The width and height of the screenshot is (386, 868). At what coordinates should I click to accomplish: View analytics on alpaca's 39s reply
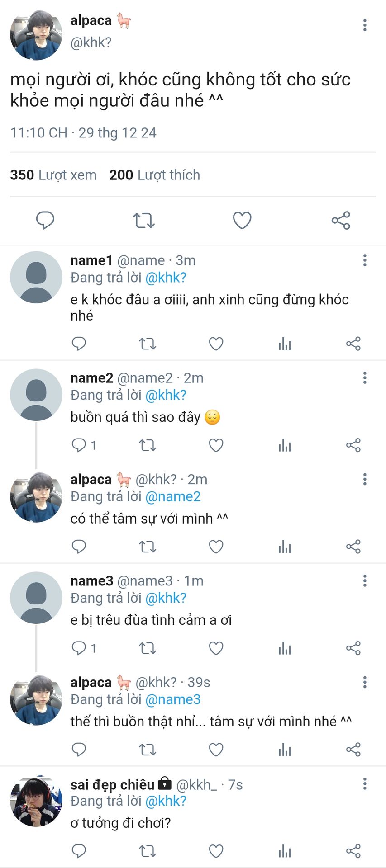285,750
